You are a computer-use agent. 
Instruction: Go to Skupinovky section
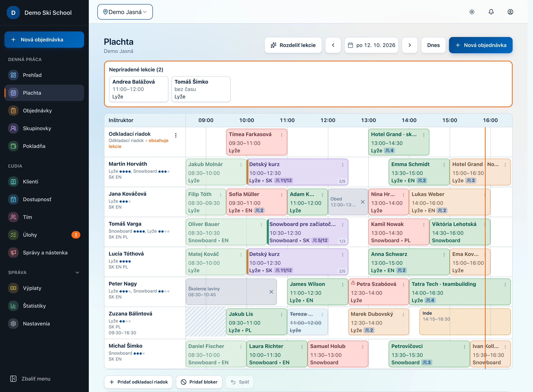click(44, 128)
